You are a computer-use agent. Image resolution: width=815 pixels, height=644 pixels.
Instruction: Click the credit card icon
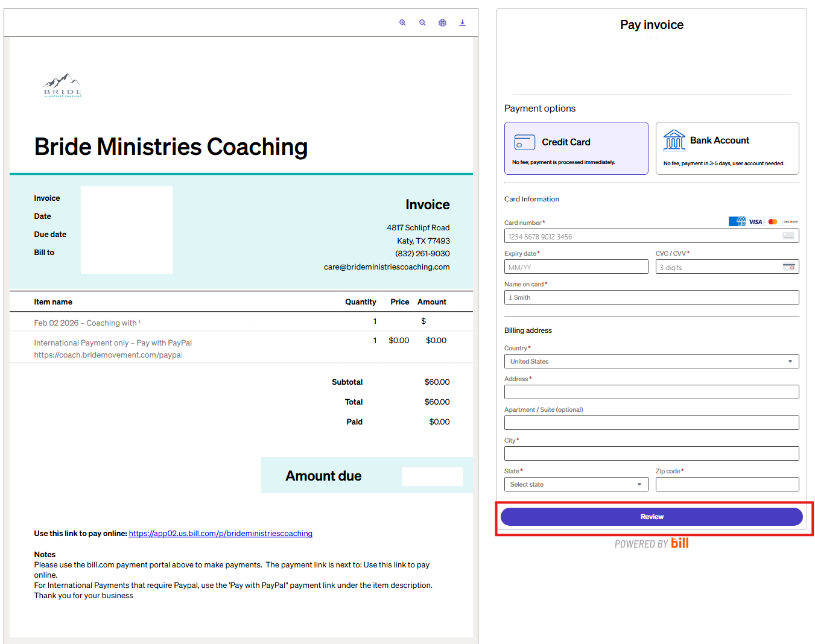[524, 142]
